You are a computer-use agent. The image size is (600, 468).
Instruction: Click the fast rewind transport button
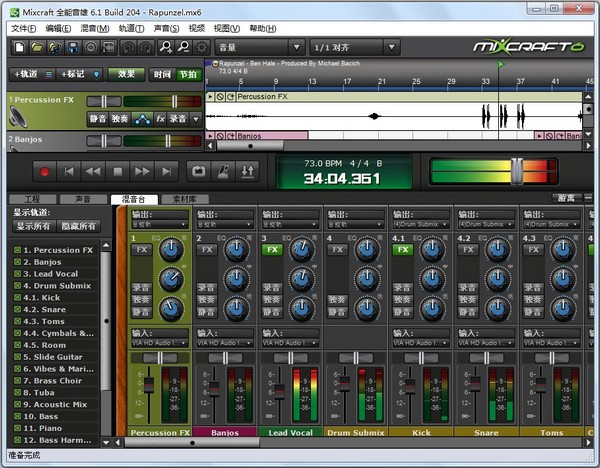click(x=93, y=171)
